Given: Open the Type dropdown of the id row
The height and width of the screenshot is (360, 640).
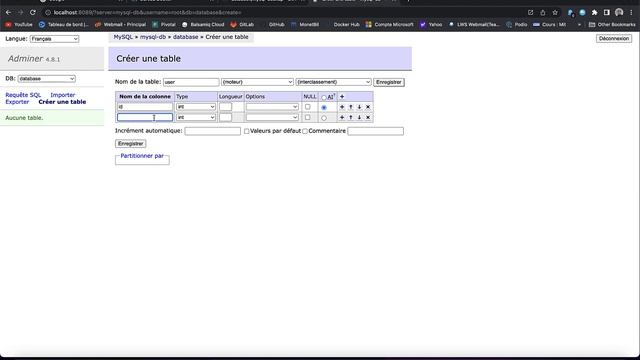Looking at the screenshot, I should tap(196, 107).
